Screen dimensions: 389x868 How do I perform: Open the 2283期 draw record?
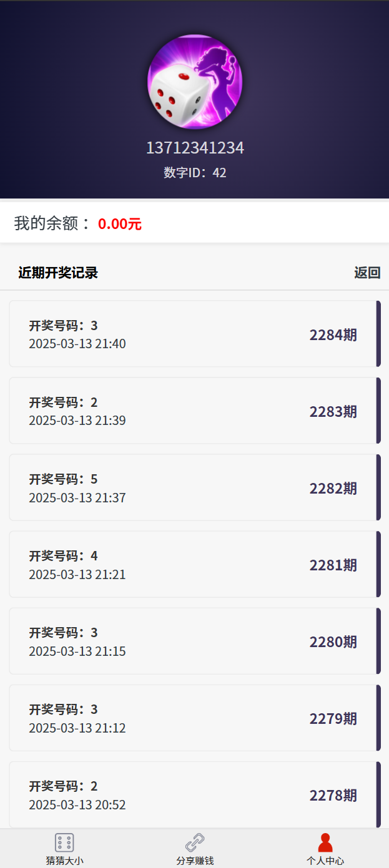194,411
